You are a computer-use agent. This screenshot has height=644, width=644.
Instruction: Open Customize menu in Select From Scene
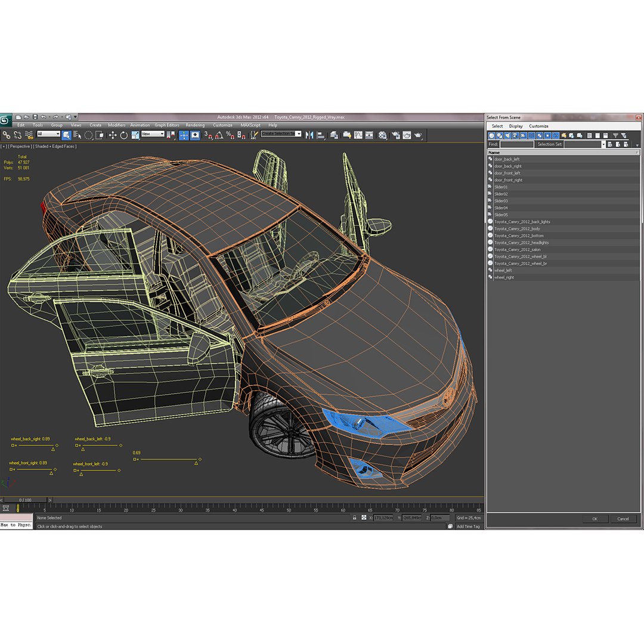pos(538,126)
